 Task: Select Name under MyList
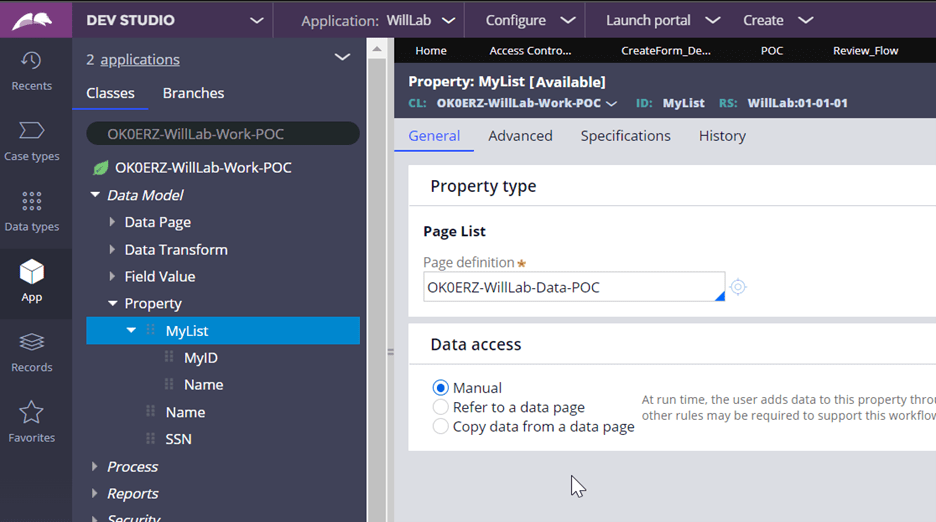click(204, 385)
